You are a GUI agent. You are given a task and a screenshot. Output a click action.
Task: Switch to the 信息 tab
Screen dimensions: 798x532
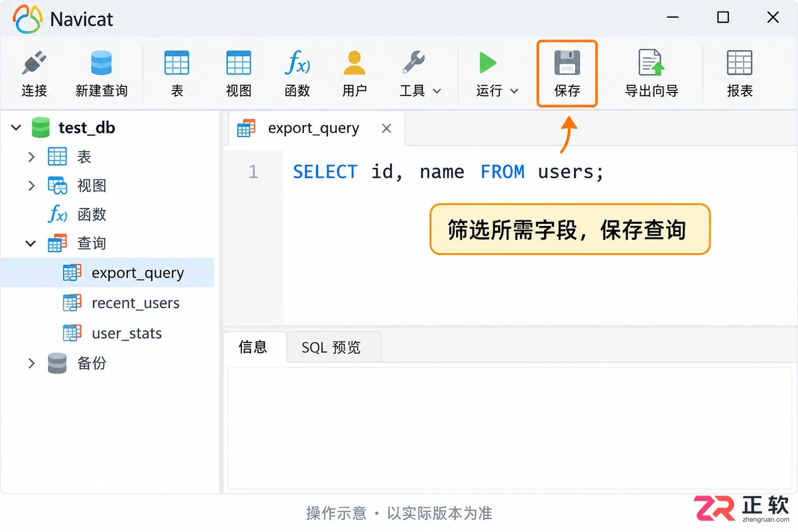pos(254,347)
